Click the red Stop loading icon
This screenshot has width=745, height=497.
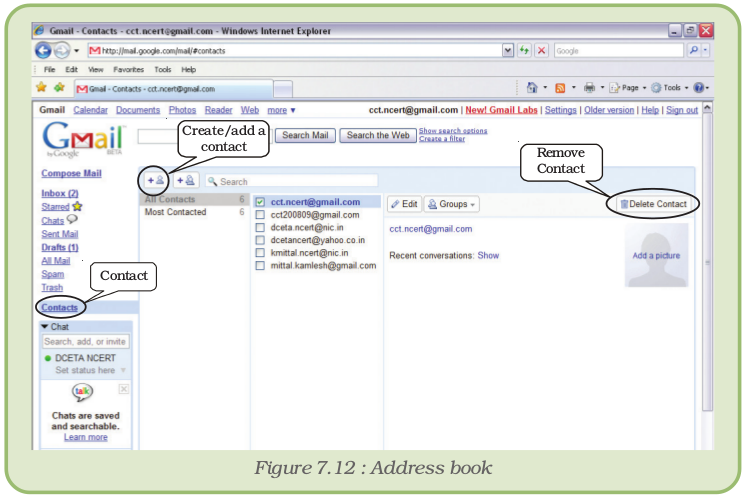(541, 50)
